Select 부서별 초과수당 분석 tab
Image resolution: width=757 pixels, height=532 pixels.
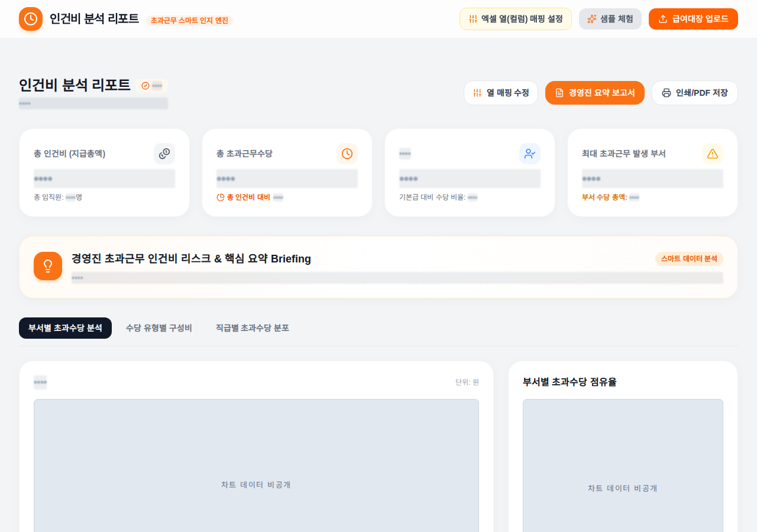point(65,328)
